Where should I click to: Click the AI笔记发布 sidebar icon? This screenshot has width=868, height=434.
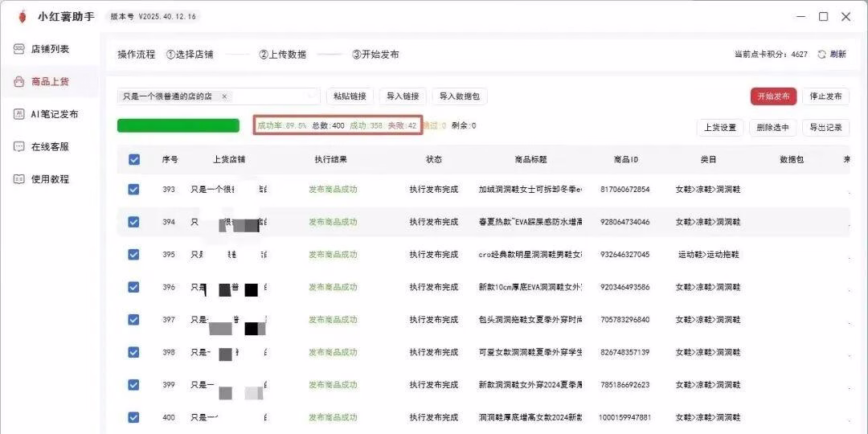pos(19,114)
